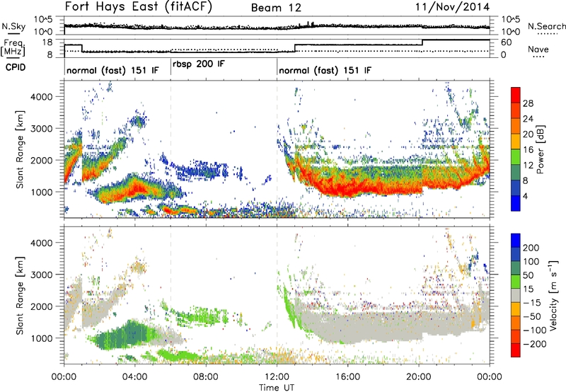566x392 pixels.
Task: Click the 'Time UT' axis label
Action: 277,388
